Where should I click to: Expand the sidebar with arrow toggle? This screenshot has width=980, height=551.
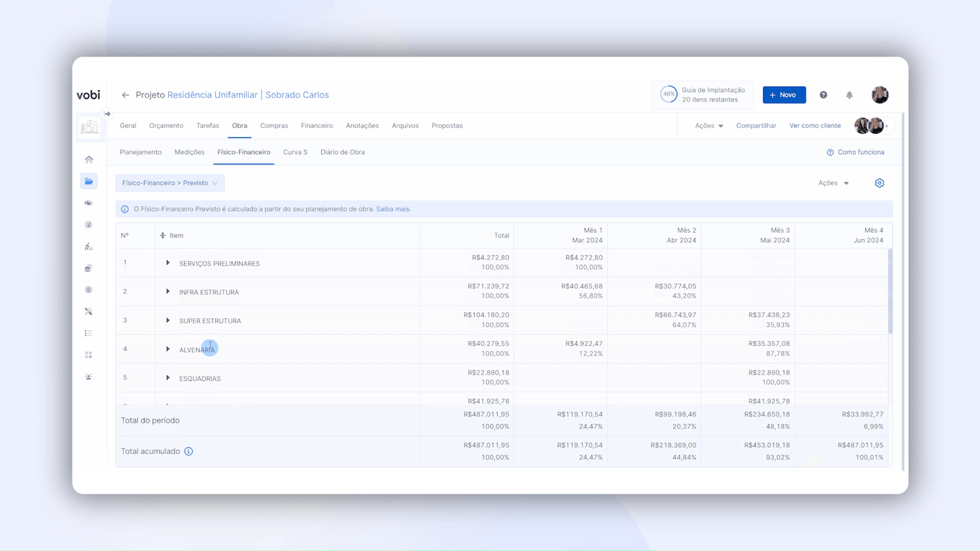[107, 114]
